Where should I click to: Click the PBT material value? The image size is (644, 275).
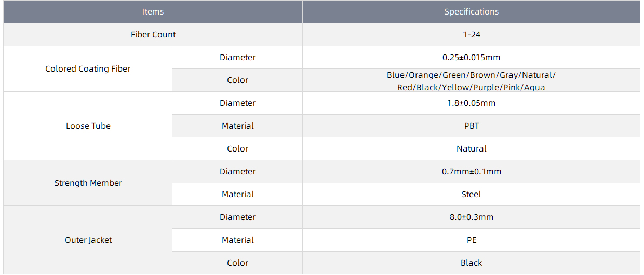(x=472, y=126)
